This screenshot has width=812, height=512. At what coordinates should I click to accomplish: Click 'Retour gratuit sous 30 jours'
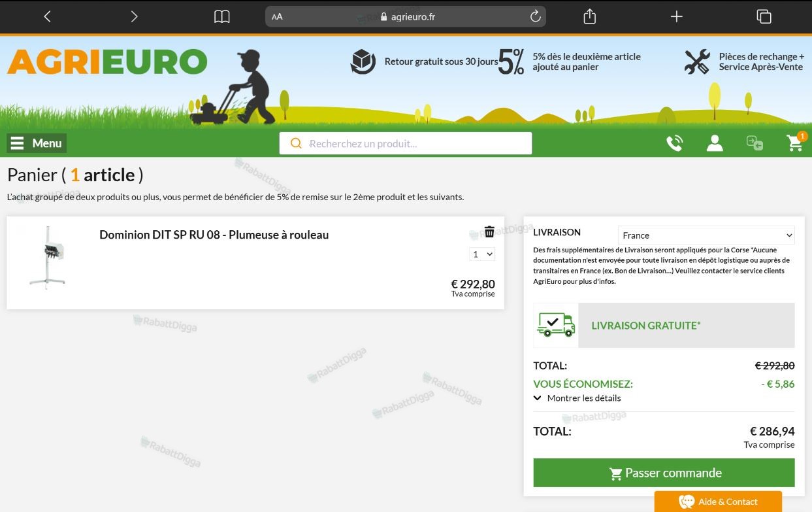click(x=441, y=61)
